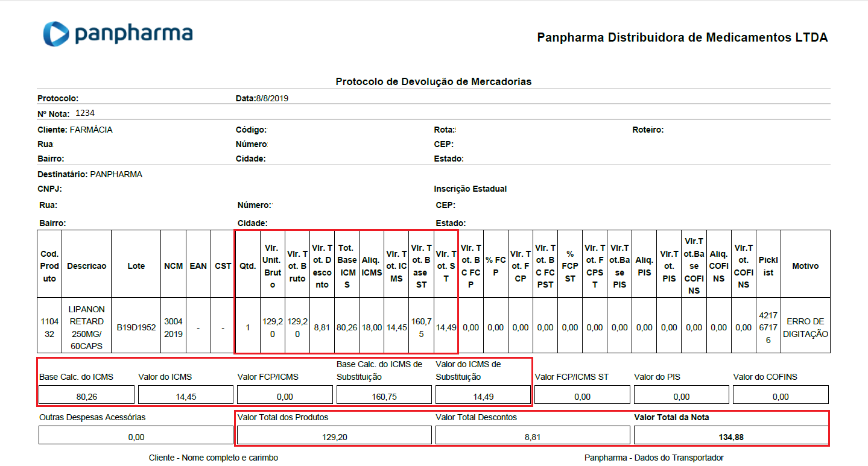Screen dimensions: 868x466
Task: Click the Motivo column header
Action: point(805,266)
